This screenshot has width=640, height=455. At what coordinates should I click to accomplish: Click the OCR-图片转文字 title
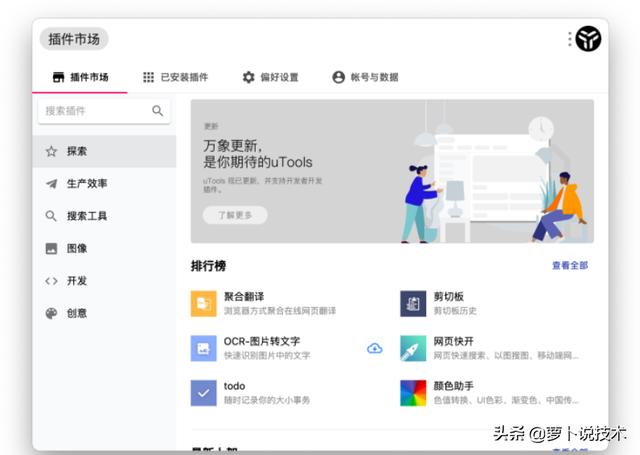coord(262,341)
